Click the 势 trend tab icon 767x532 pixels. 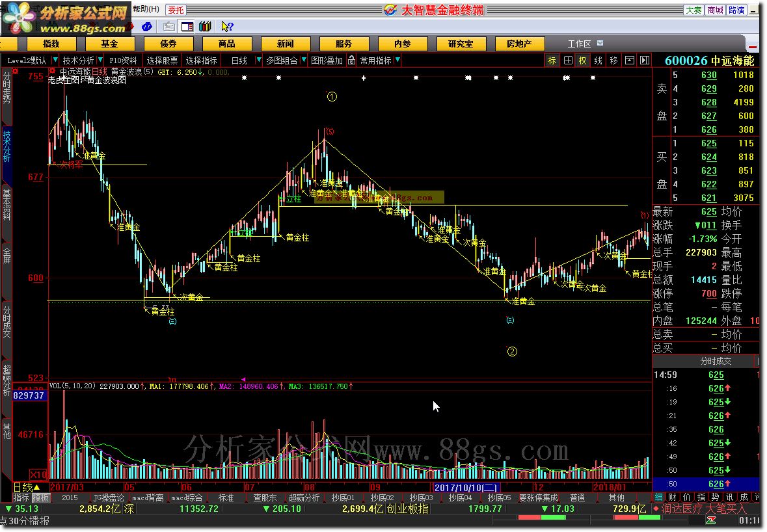tap(715, 497)
